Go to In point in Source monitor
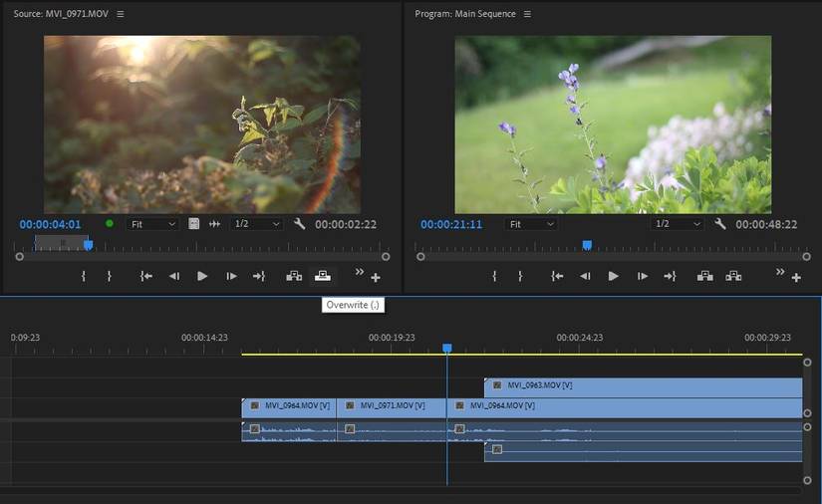 (x=146, y=276)
